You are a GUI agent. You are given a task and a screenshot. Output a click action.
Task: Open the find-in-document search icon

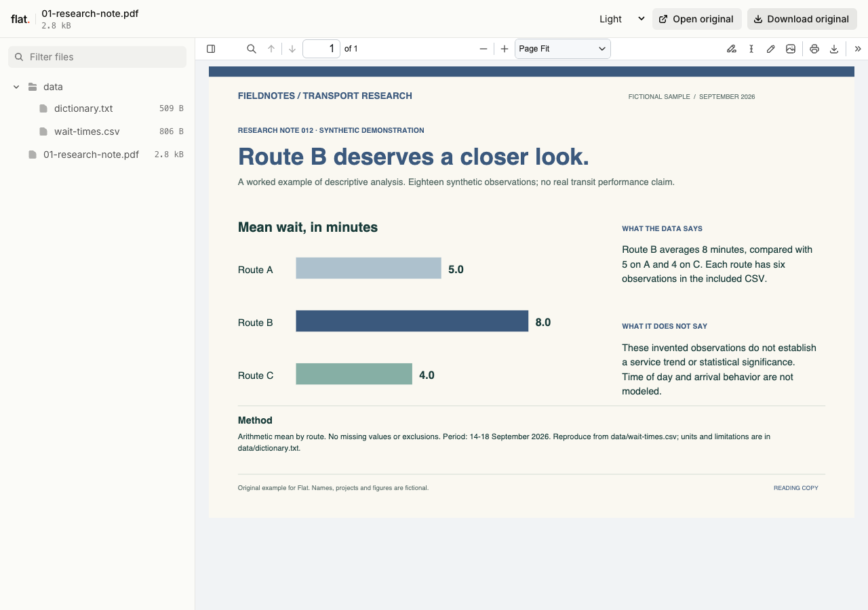tap(252, 49)
